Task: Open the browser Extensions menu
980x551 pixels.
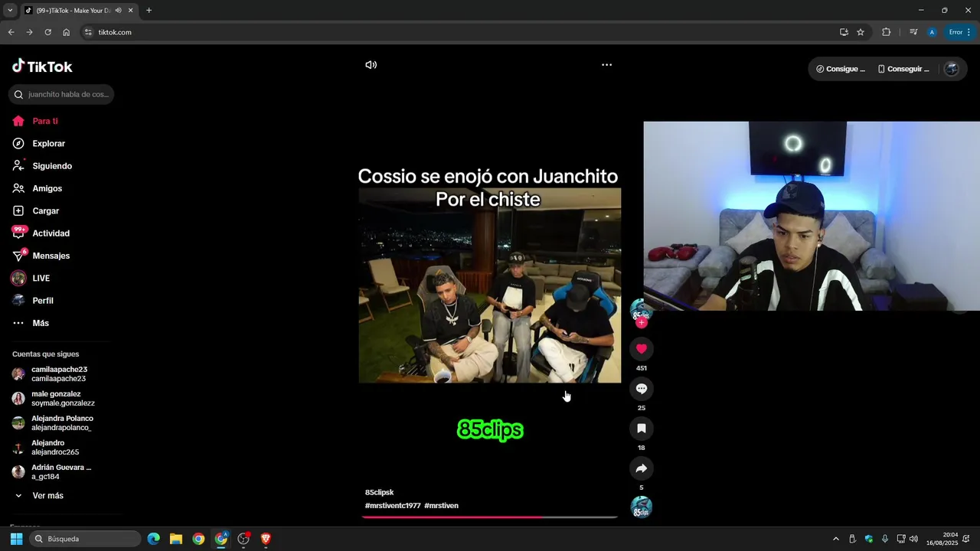Action: (887, 32)
